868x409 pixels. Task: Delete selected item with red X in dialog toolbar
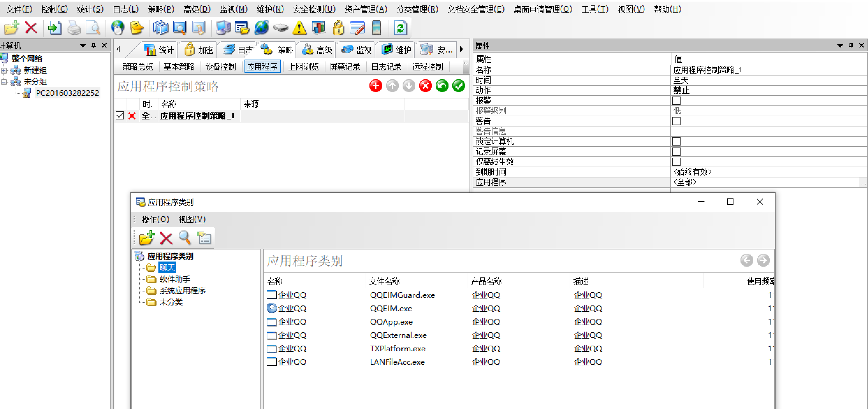[x=166, y=238]
